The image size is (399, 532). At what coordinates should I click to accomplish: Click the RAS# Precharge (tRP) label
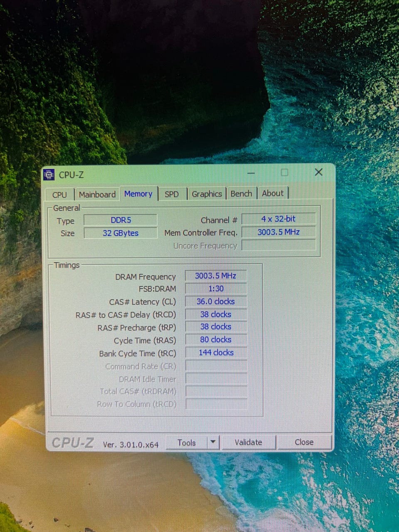(137, 328)
